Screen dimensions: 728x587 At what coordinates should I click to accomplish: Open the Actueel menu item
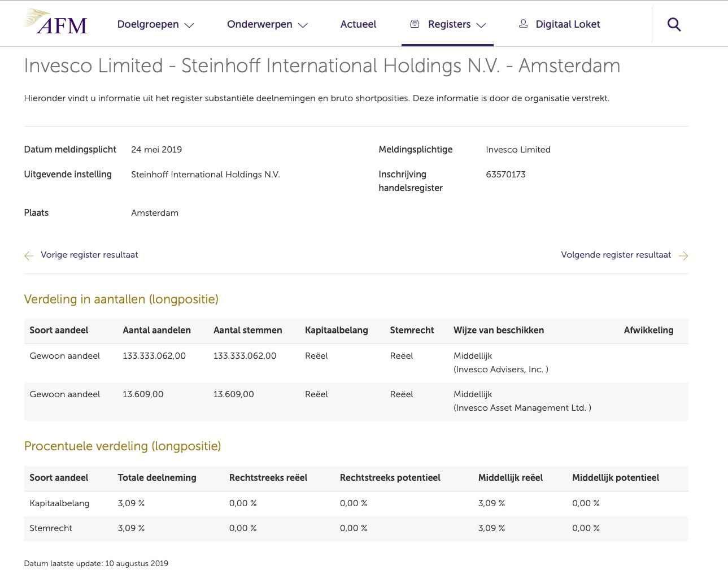[x=358, y=24]
